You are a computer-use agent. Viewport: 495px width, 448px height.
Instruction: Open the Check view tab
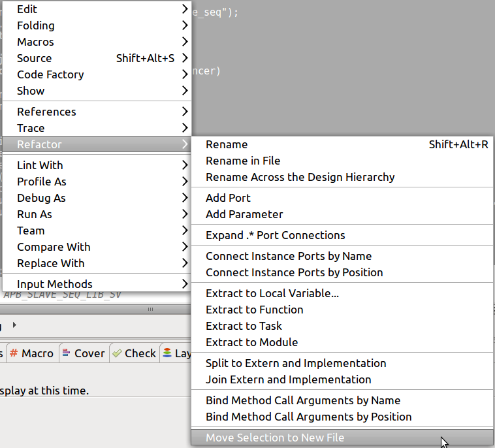point(134,353)
